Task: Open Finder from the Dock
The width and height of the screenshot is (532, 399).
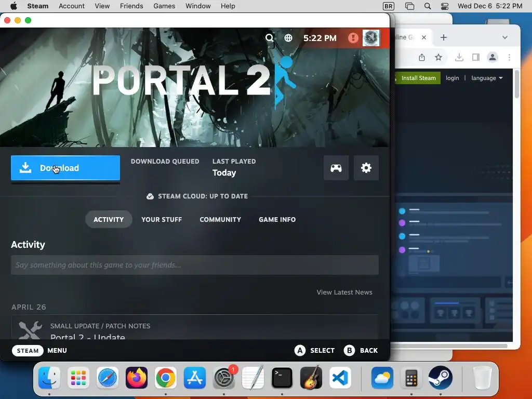Action: [x=49, y=378]
